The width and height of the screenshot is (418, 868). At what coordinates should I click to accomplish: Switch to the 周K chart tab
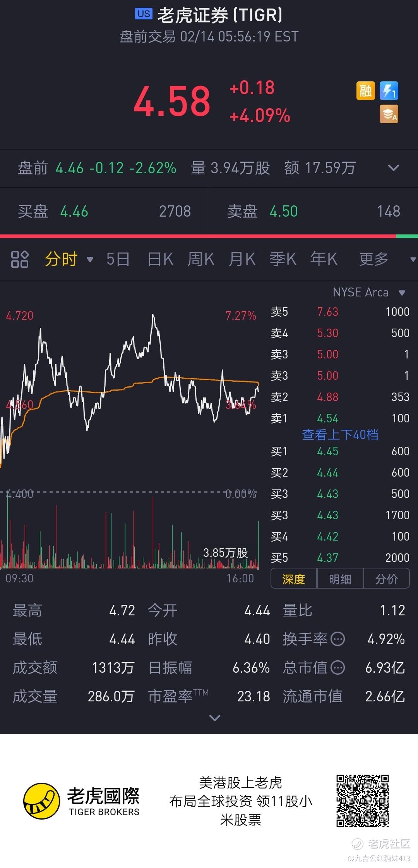tap(201, 259)
